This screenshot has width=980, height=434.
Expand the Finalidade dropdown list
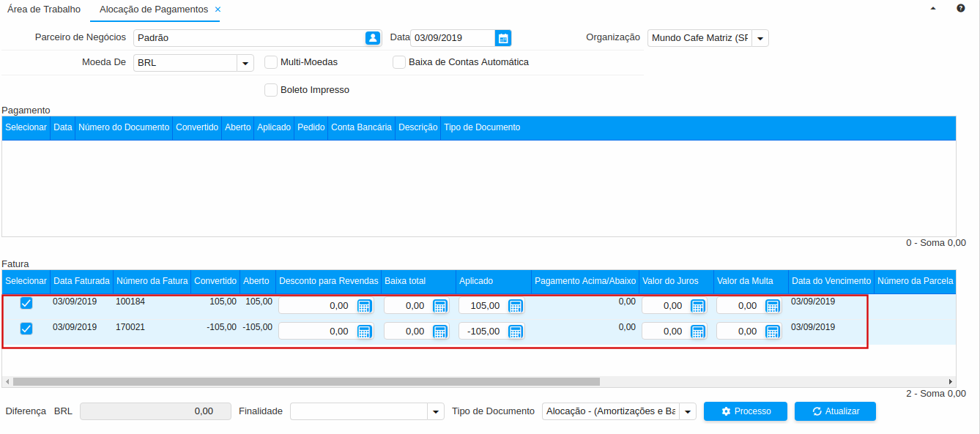(436, 411)
